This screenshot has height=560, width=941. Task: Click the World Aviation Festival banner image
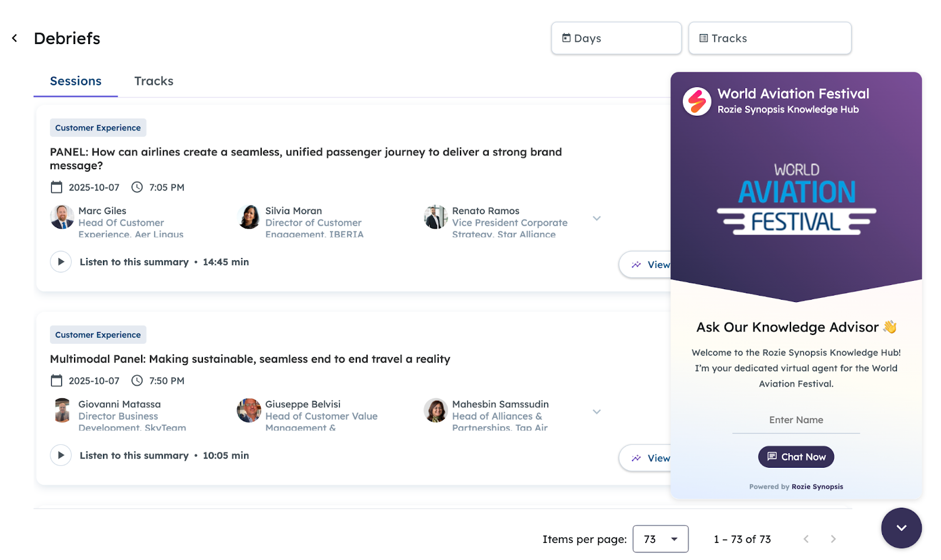coord(796,199)
